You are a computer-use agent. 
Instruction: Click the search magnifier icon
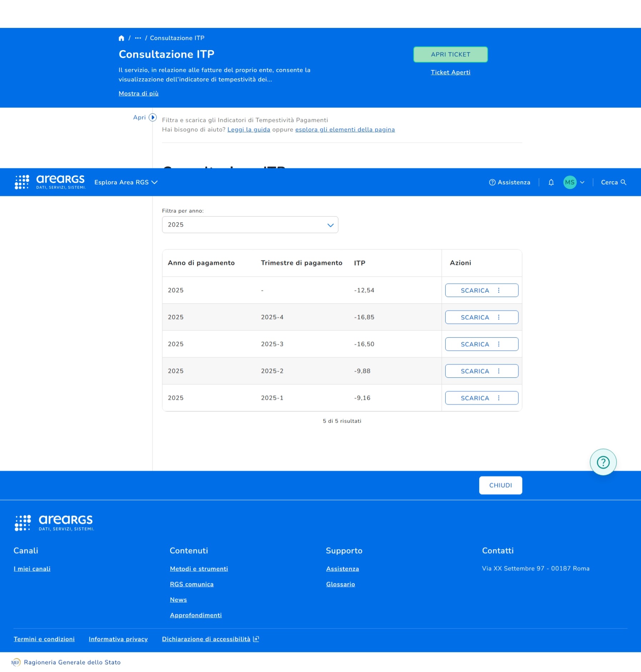click(623, 183)
